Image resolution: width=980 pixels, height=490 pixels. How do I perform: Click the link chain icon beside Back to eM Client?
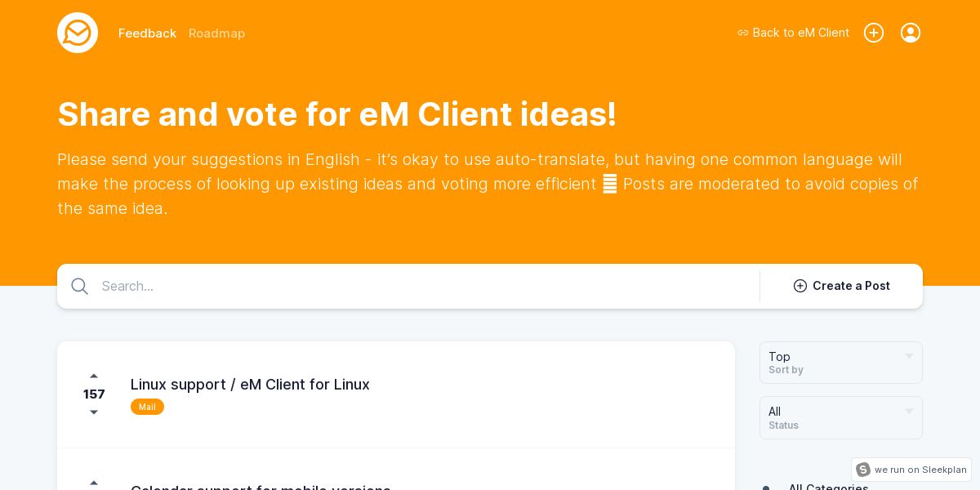[x=743, y=33]
